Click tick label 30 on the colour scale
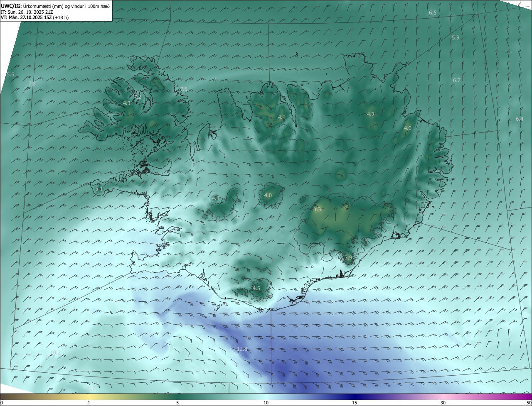The image size is (532, 406). point(443,403)
